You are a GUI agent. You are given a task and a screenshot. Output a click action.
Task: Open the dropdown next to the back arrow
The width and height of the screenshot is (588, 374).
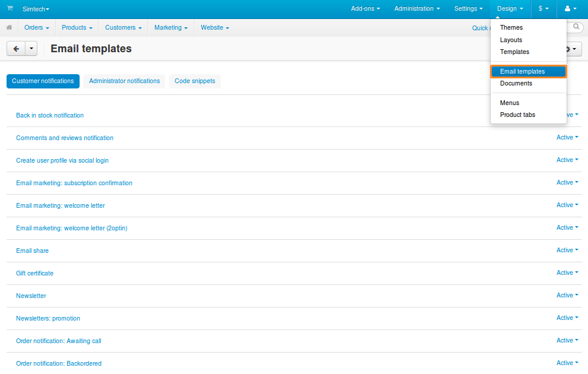coord(31,49)
